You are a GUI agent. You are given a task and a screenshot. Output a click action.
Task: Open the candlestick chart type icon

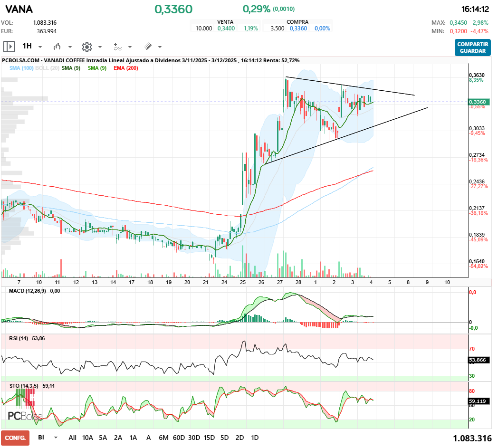pos(57,47)
